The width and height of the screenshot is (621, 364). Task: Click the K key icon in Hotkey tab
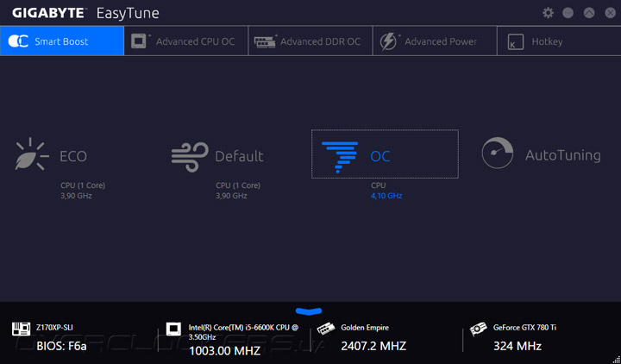click(x=516, y=42)
